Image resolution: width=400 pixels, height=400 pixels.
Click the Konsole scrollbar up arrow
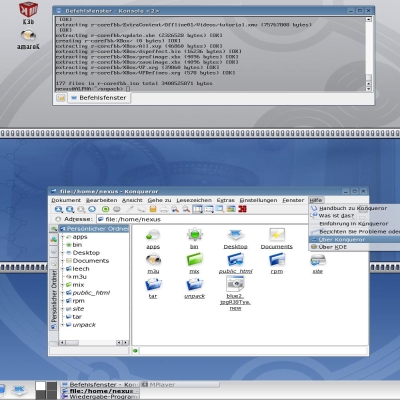pyautogui.click(x=368, y=19)
